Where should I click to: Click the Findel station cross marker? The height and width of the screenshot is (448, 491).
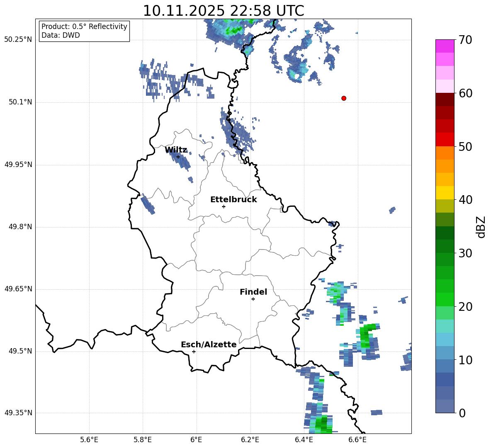[x=253, y=299]
